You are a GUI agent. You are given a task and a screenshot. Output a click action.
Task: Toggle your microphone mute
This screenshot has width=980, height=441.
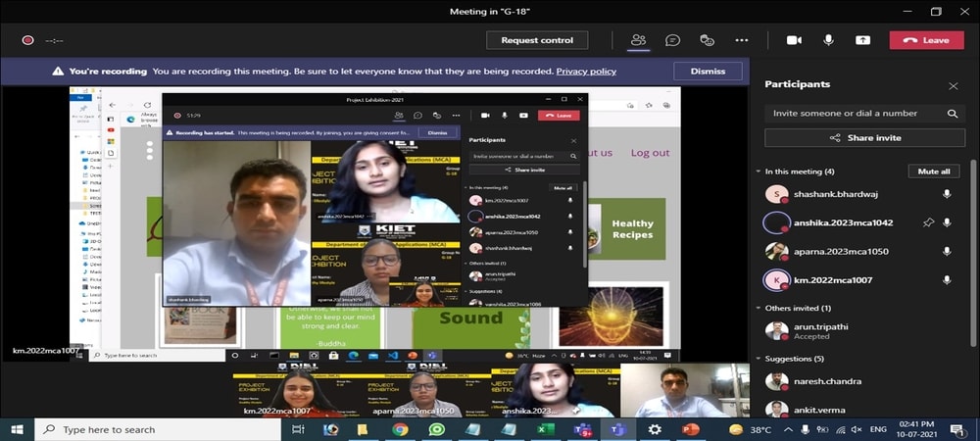tap(828, 40)
